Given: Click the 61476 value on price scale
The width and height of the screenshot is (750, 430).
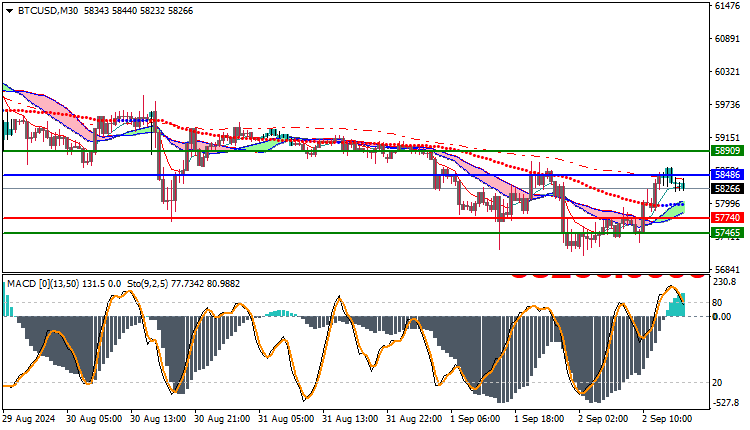Looking at the screenshot, I should coord(727,6).
